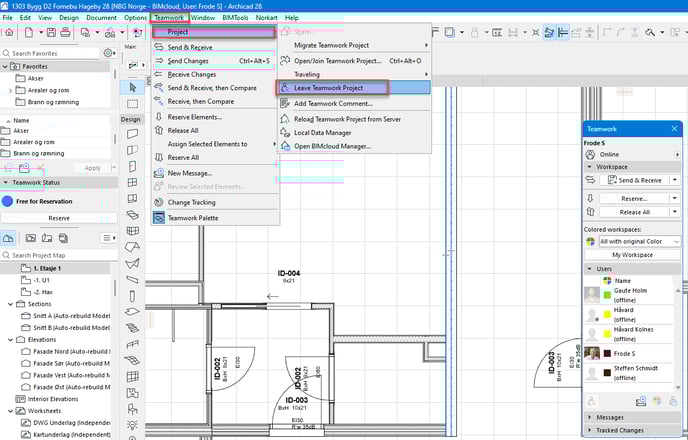Select the Column tool in the toolbox

coord(133,296)
